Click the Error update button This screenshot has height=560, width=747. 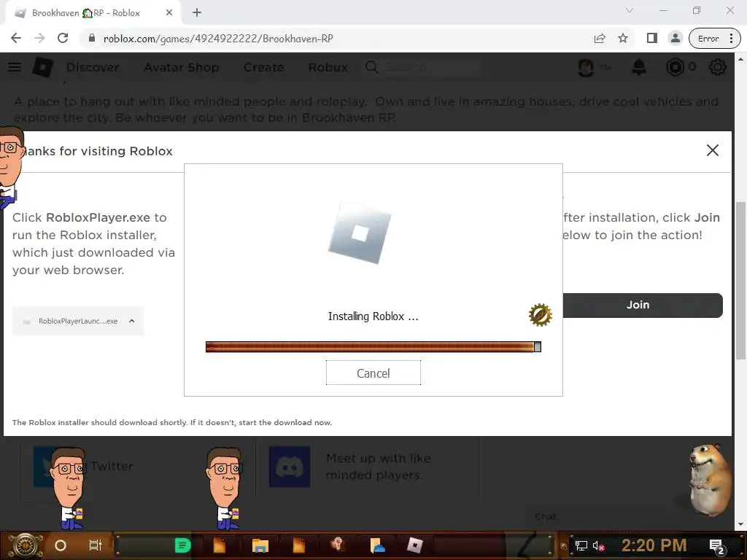coord(715,39)
